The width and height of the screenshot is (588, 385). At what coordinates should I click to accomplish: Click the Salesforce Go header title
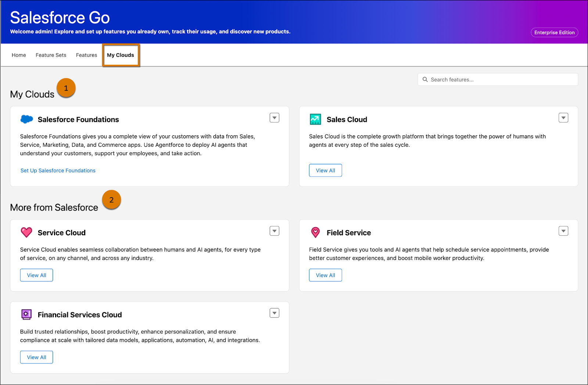(x=60, y=18)
